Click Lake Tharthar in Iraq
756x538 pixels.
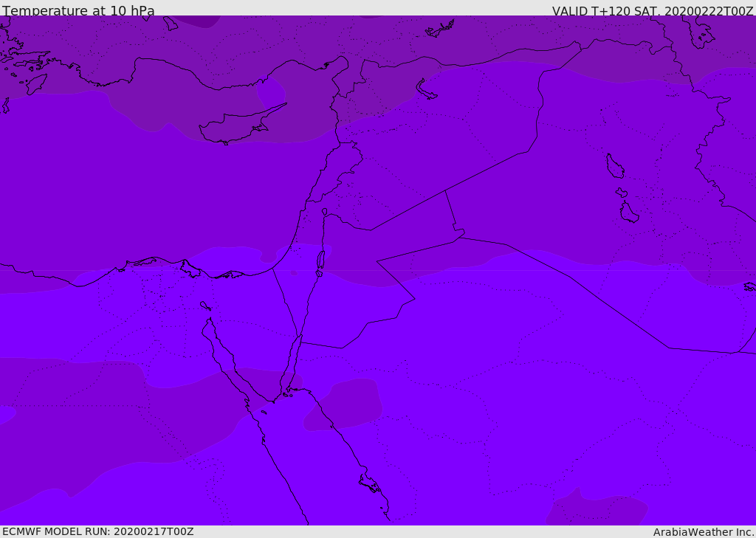(x=614, y=166)
